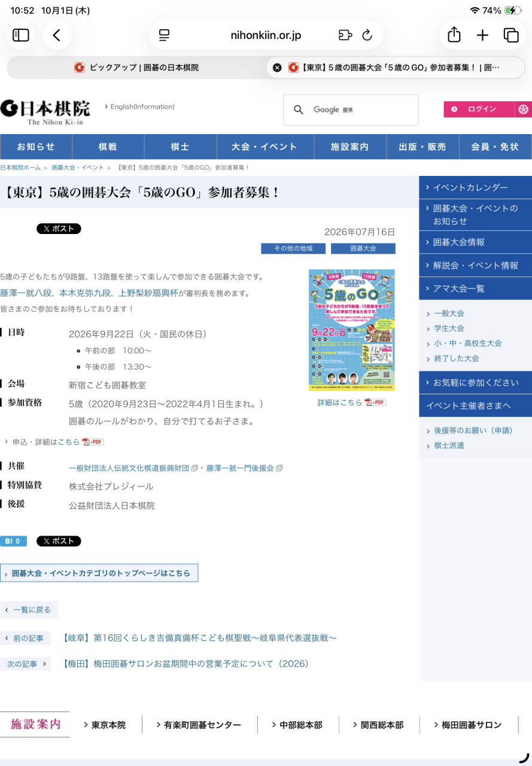The height and width of the screenshot is (766, 532).
Task: Click the Google search magnifier icon
Action: [x=298, y=110]
